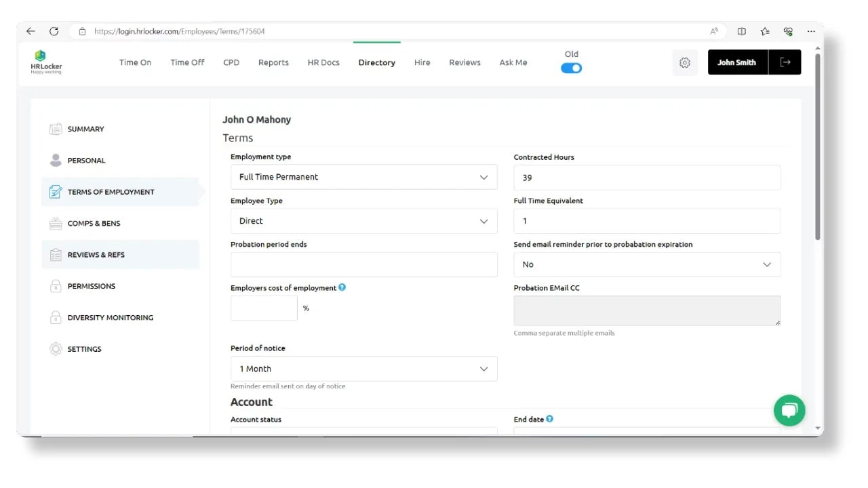Click the John Smith account button
The image size is (868, 488).
[737, 62]
